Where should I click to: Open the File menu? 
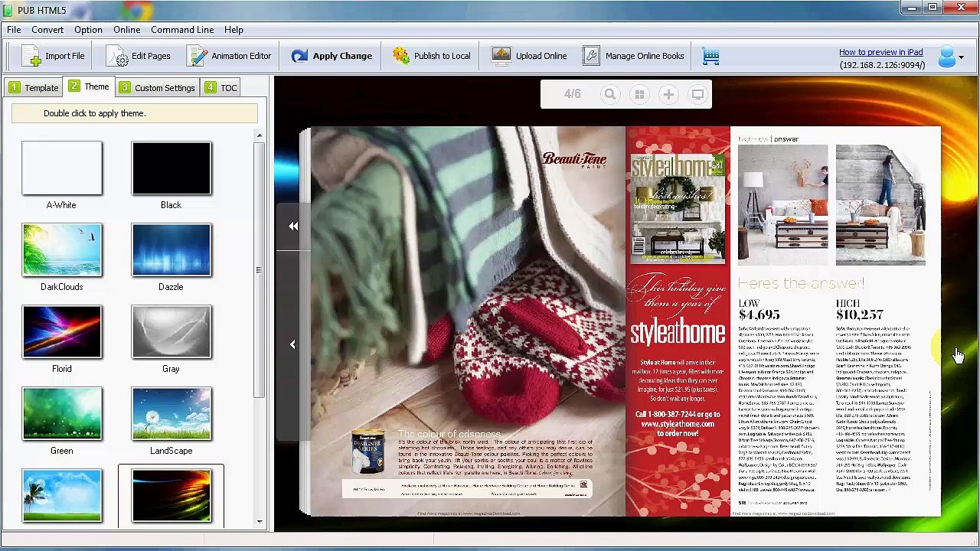coord(14,30)
